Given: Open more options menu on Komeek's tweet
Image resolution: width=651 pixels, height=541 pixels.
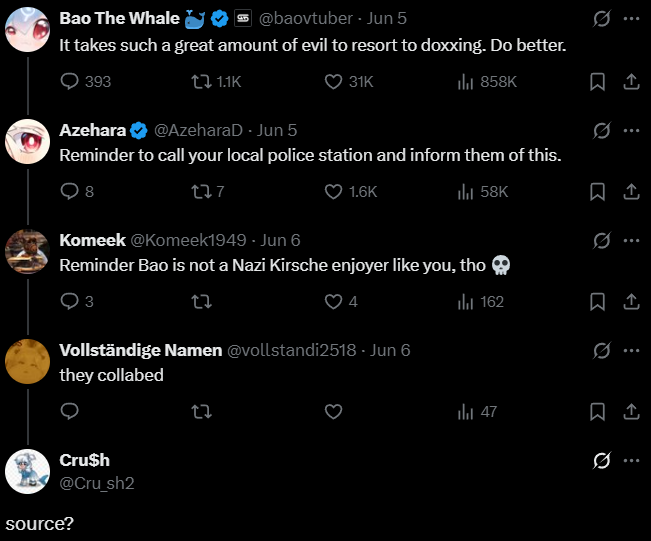Looking at the screenshot, I should (631, 240).
